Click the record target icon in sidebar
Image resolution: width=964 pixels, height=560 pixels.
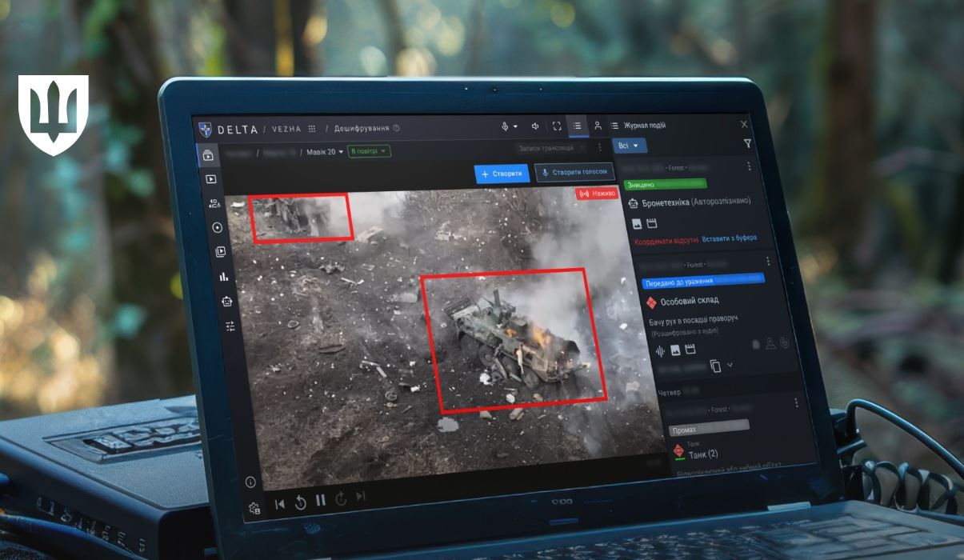(218, 227)
